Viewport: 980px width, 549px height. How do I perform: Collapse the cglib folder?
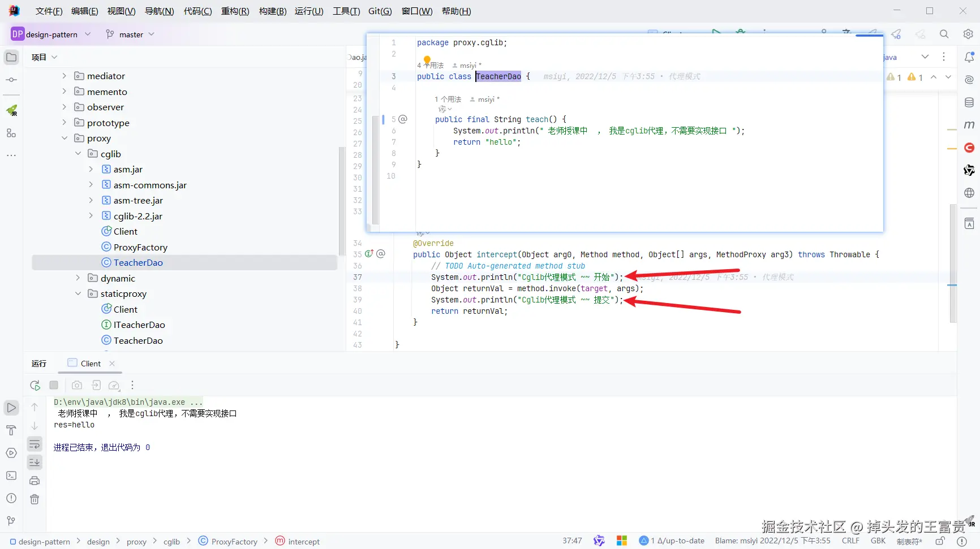[78, 154]
